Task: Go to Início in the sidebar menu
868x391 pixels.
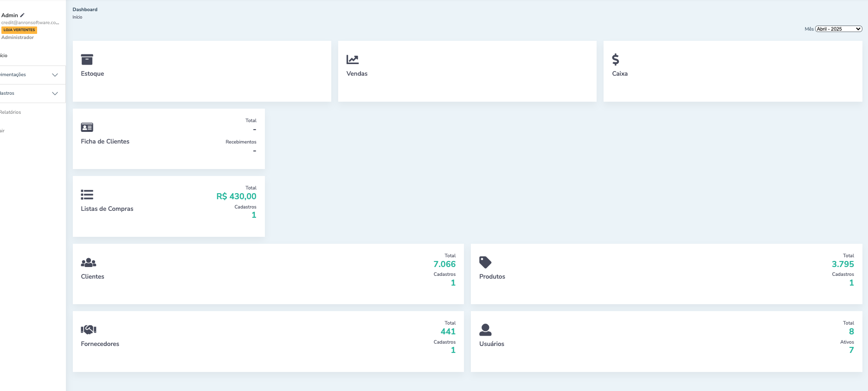Action: 4,56
